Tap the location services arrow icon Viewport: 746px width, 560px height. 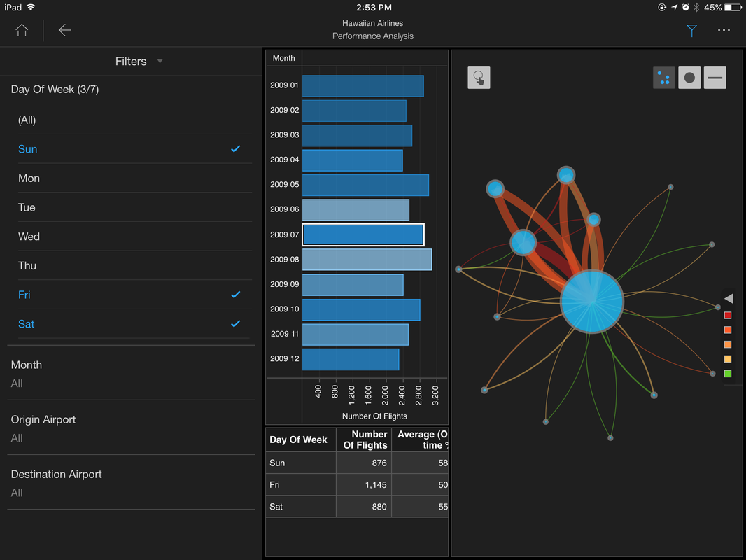674,7
